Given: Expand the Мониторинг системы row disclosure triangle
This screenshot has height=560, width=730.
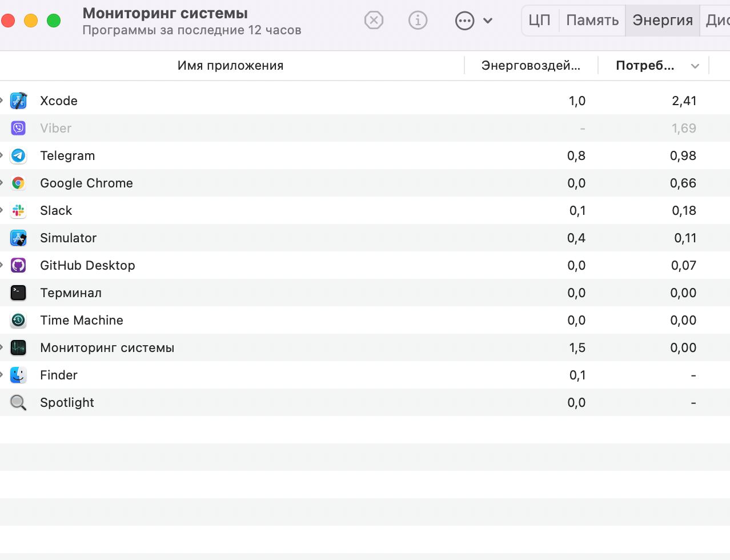Looking at the screenshot, I should pyautogui.click(x=2, y=347).
